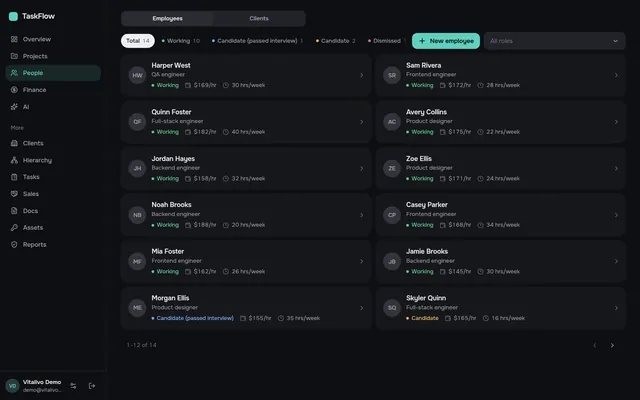Open Jamie Brooks employee name
This screenshot has height=400, width=640.
coord(427,251)
